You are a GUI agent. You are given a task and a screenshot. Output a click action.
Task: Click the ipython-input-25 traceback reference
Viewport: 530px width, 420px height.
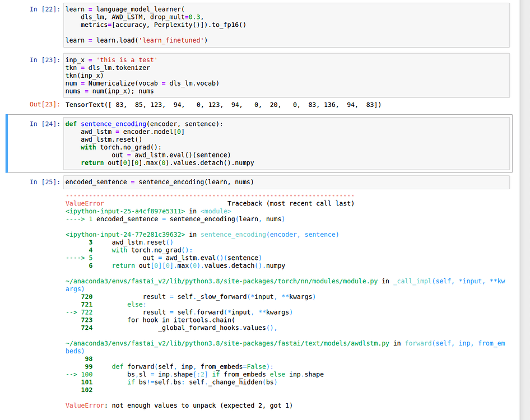pos(120,211)
